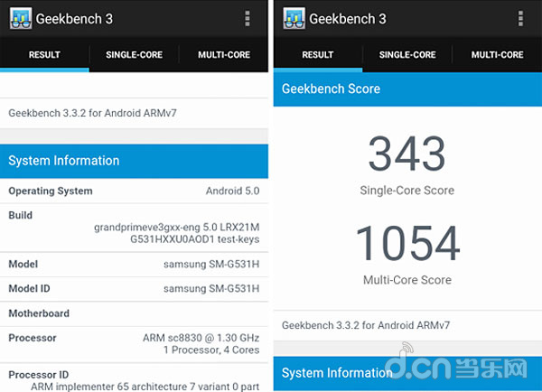Switch to MULTI-CORE tab in left screen
Screen dimensions: 542x392
coord(224,54)
